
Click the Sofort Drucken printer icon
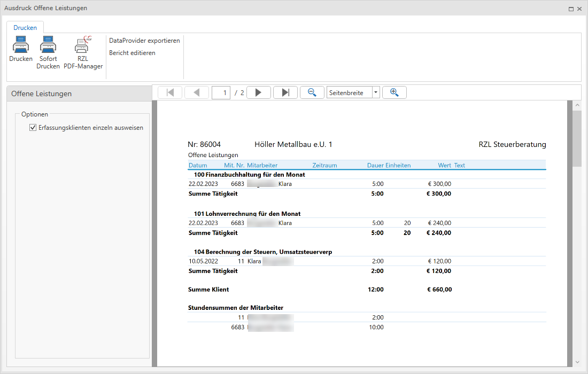click(x=48, y=45)
